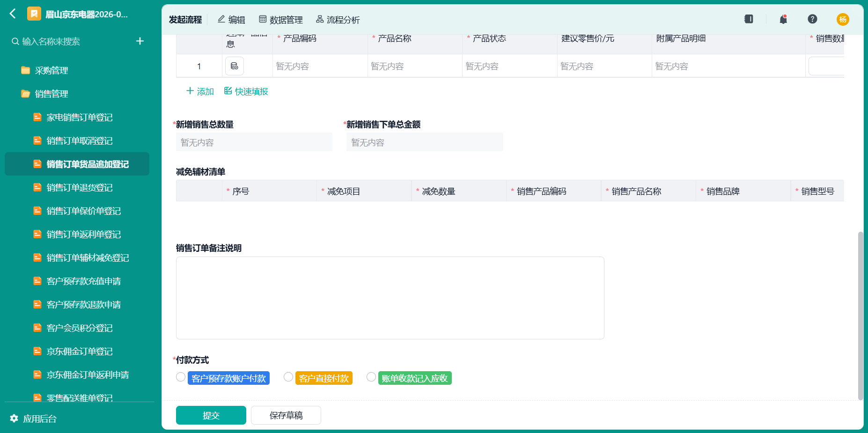Click the 销售管理 open folder icon

pyautogui.click(x=26, y=94)
